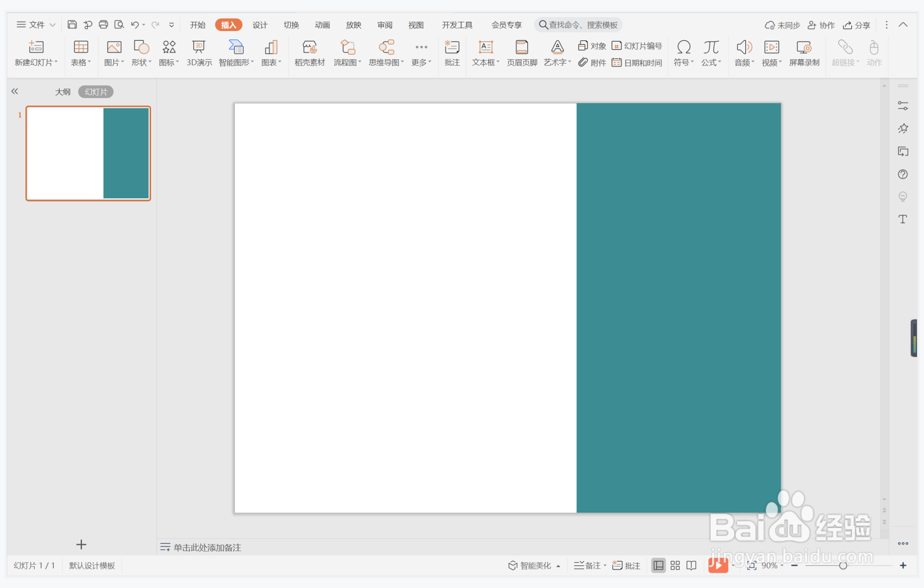
Task: Open the 设计 design tab
Action: point(260,25)
